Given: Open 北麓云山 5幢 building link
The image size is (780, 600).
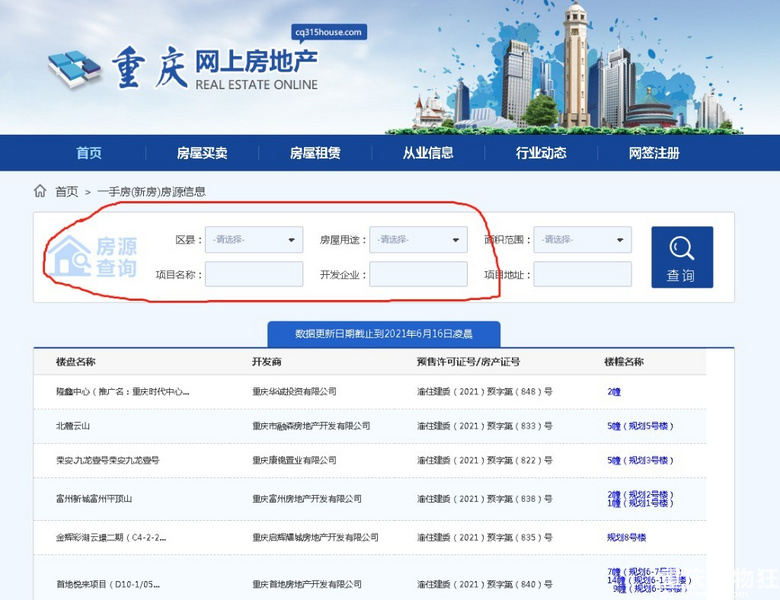Looking at the screenshot, I should 639,426.
